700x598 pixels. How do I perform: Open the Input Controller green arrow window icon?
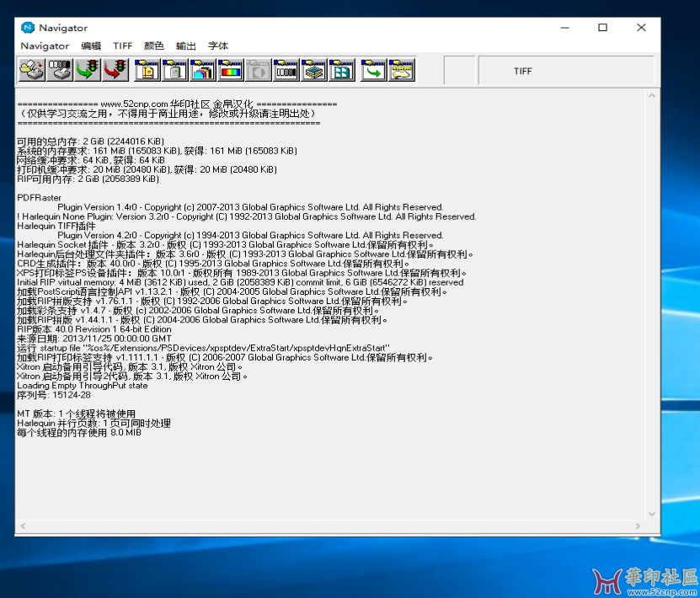pos(373,70)
